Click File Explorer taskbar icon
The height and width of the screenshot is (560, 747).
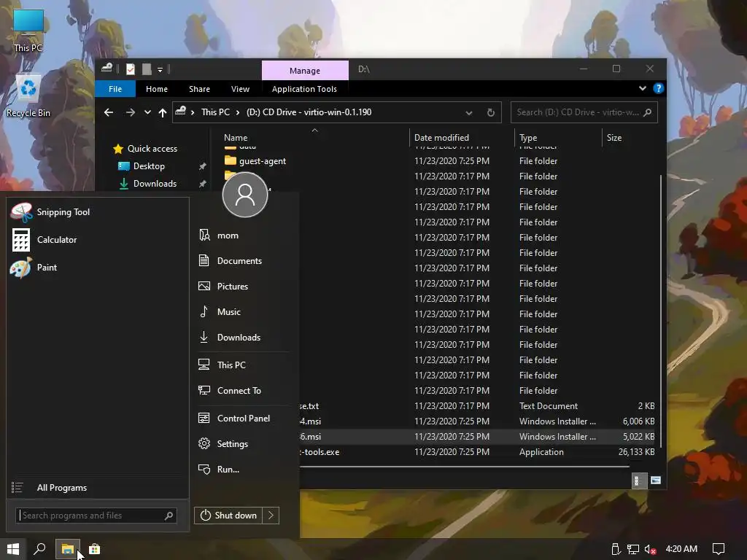(x=67, y=549)
